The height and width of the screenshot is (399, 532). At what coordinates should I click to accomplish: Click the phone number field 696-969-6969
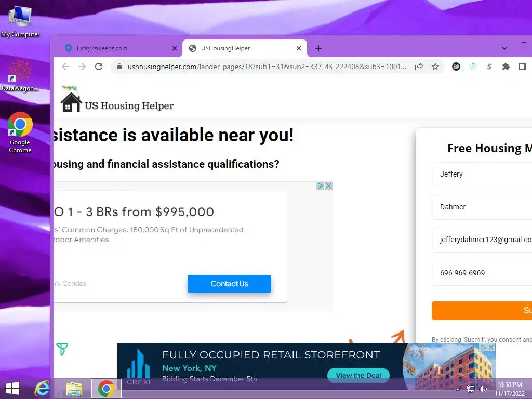click(x=482, y=273)
